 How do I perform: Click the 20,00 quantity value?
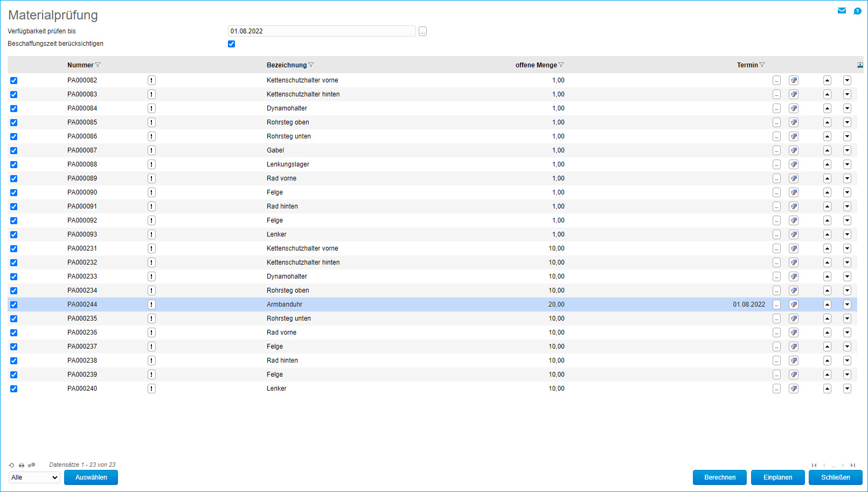557,304
